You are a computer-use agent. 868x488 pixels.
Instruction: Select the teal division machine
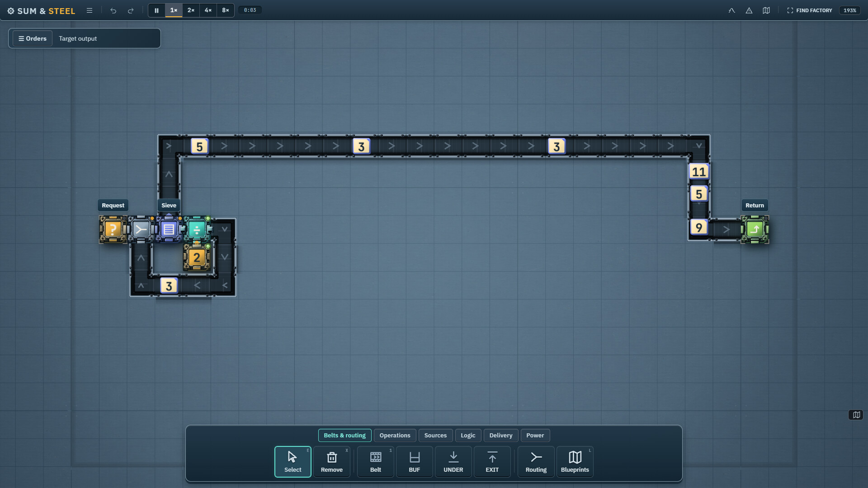pos(197,229)
